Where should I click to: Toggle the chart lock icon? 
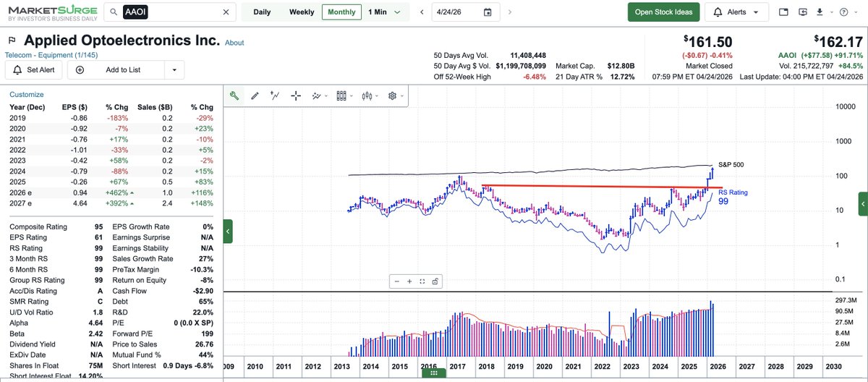(435, 281)
